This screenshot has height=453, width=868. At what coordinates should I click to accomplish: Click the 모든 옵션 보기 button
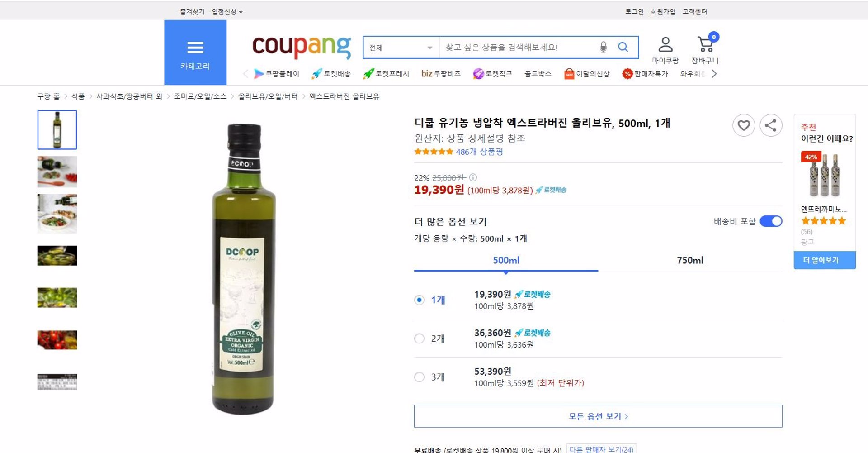coord(598,416)
